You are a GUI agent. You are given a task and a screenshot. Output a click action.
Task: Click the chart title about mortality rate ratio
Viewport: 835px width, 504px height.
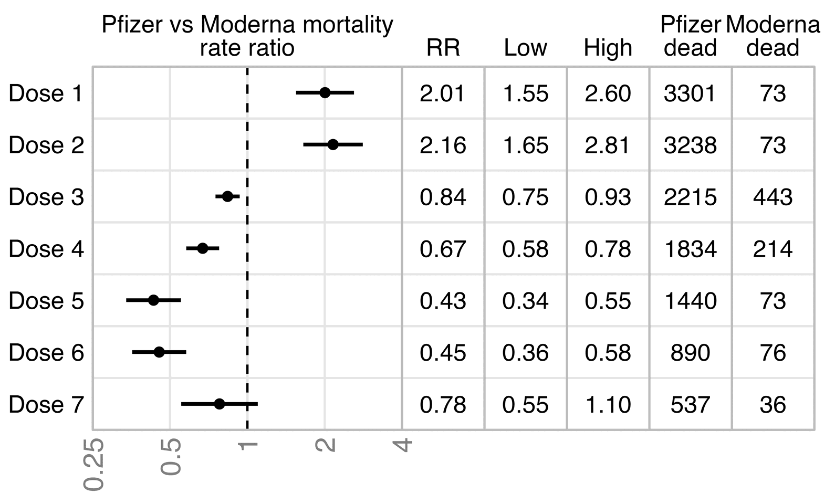(x=247, y=36)
